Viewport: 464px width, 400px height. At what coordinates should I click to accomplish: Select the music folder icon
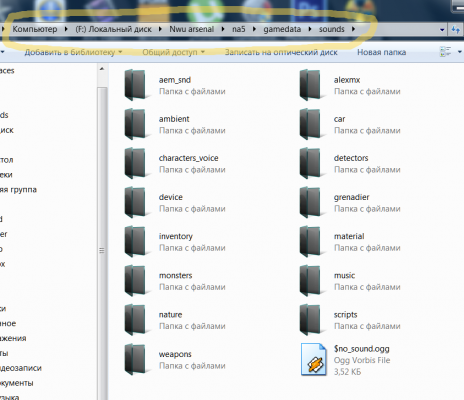click(310, 281)
